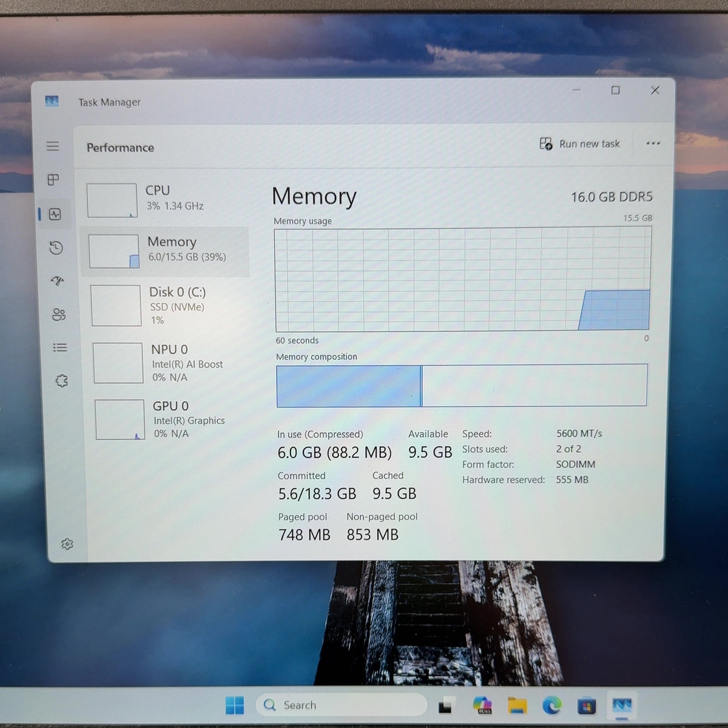The image size is (728, 728).
Task: Select the Memory performance item
Action: point(165,252)
